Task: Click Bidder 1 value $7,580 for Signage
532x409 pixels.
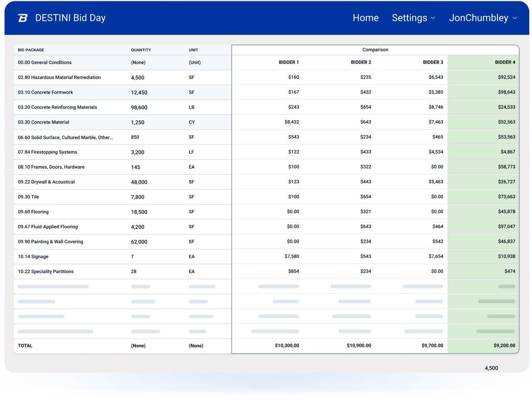Action: pyautogui.click(x=292, y=256)
